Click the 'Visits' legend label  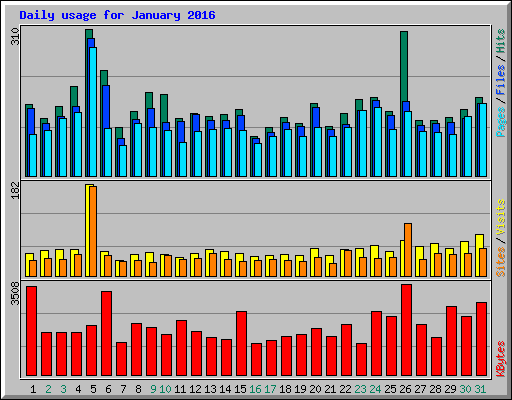coord(501,217)
